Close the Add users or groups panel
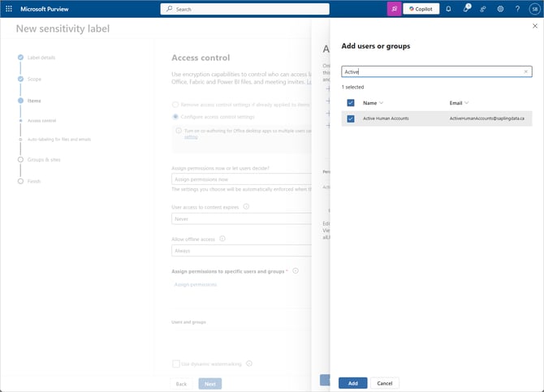 pos(533,25)
